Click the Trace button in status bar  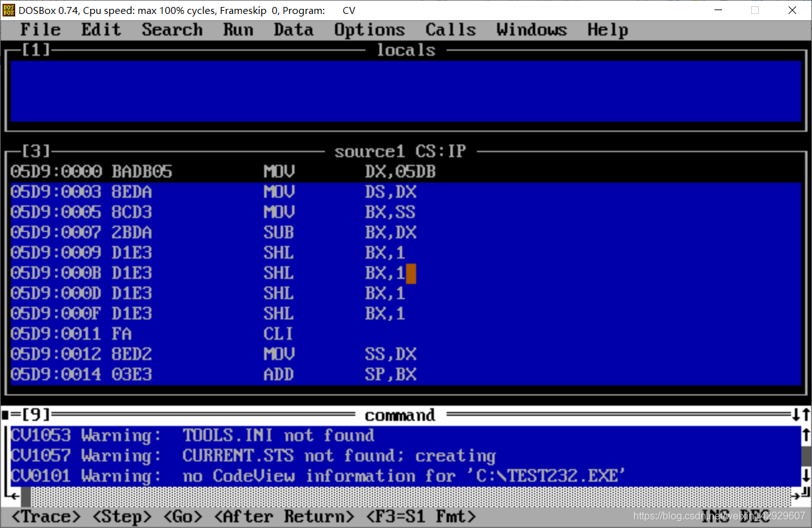46,517
